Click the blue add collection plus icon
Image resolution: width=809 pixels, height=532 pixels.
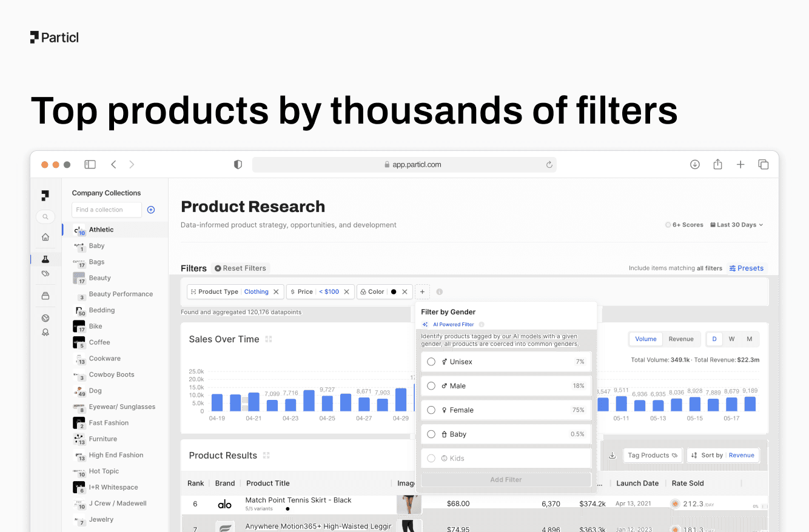click(x=151, y=210)
